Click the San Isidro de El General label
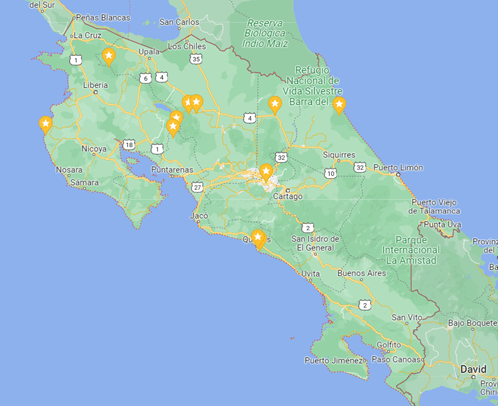Screen dimensions: 498x406 pos(315,243)
